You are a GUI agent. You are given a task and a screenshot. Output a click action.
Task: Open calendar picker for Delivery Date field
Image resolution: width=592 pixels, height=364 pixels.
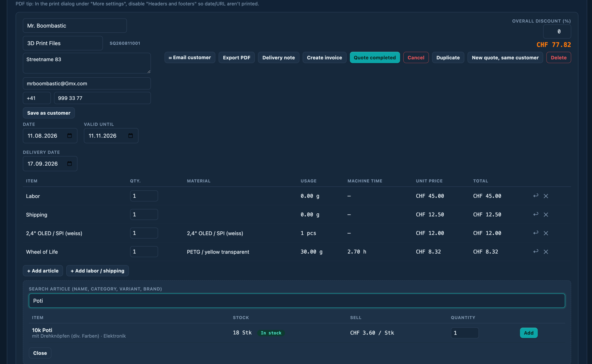(69, 164)
